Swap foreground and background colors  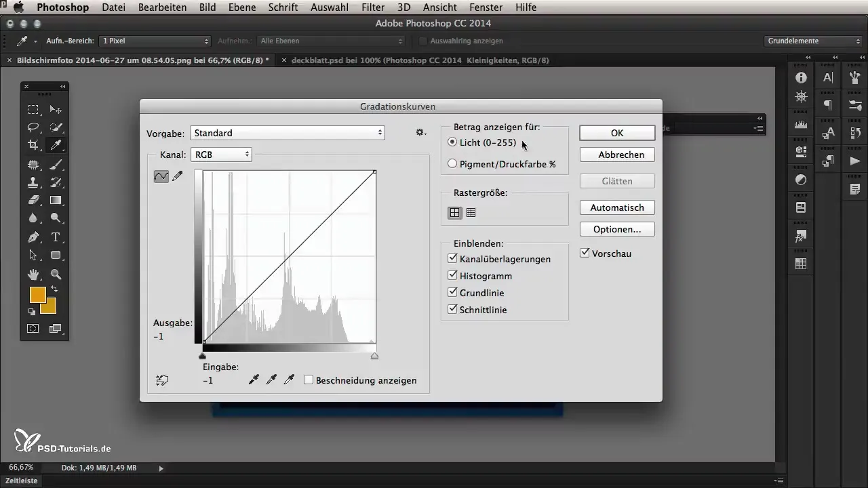coord(54,289)
